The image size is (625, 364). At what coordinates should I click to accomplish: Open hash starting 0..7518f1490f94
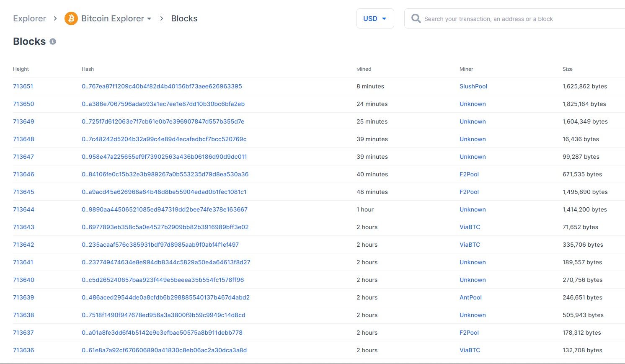click(x=163, y=315)
